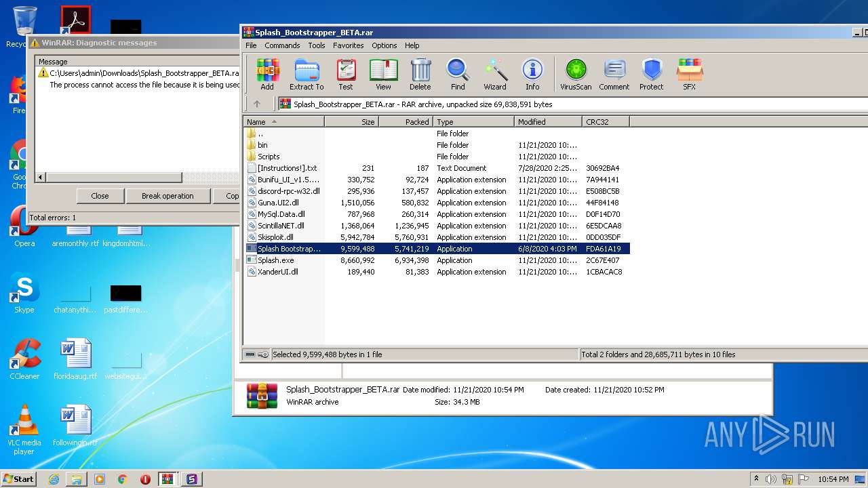Screen dimensions: 868x488
Task: Sort by Name column header
Action: (x=283, y=122)
